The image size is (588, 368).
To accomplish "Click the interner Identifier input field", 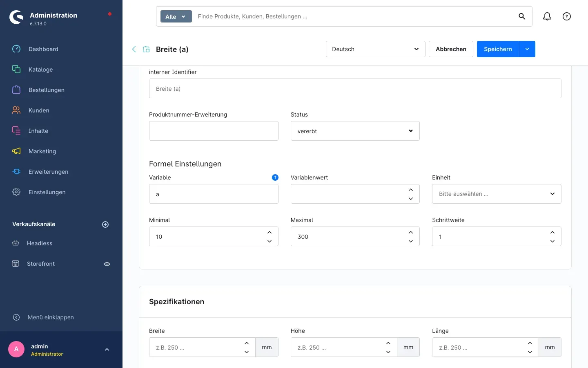I will [355, 88].
